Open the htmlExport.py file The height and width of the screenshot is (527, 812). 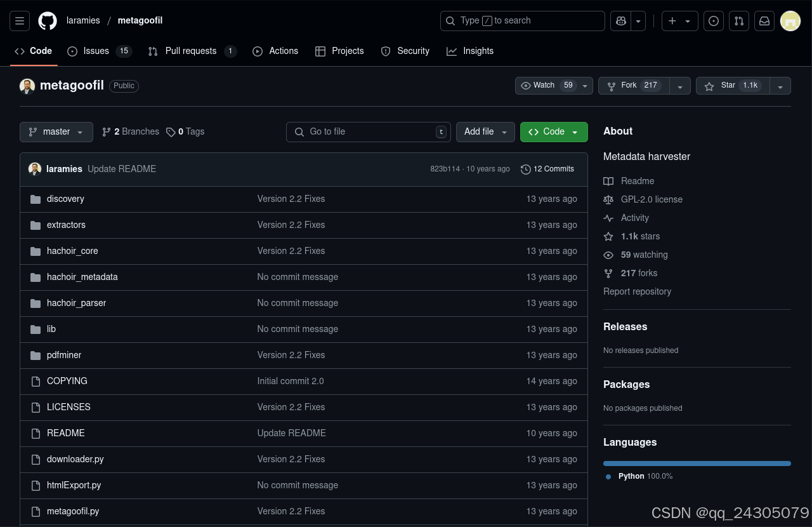[x=74, y=485]
